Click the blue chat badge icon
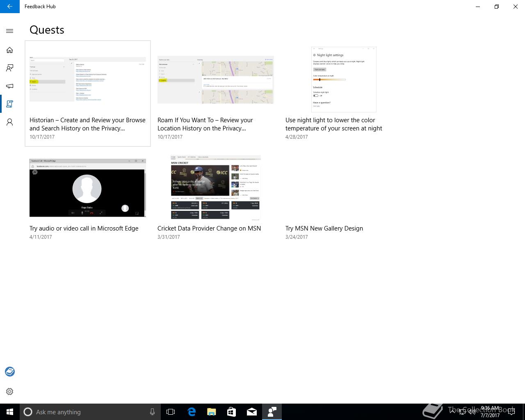 point(10,372)
